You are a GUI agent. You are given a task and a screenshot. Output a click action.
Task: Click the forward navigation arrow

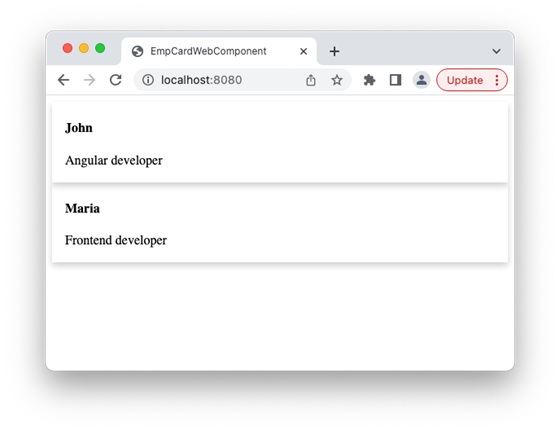89,80
